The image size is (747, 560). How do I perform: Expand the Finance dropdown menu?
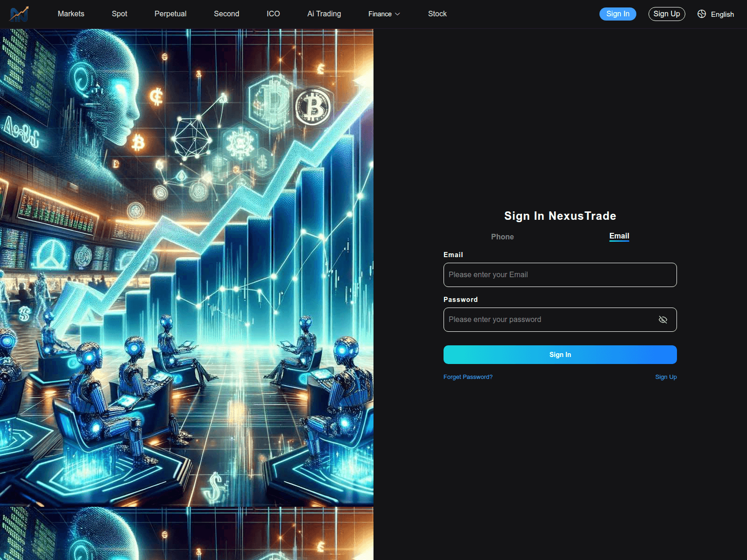tap(384, 14)
